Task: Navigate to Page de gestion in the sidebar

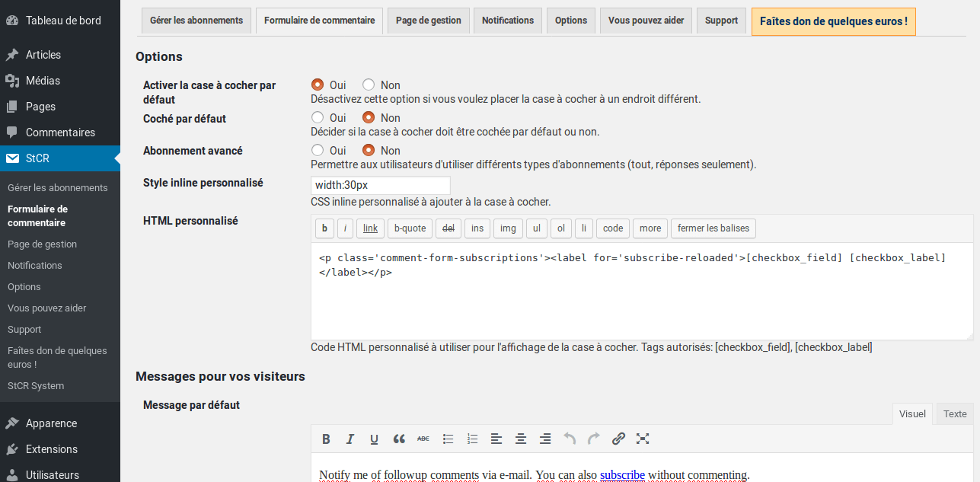Action: click(x=42, y=244)
